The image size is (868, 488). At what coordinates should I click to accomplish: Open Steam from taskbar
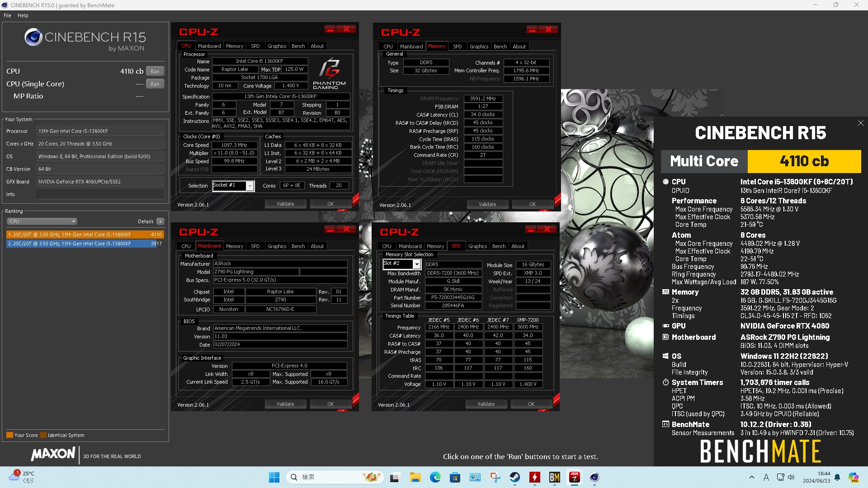click(x=515, y=477)
